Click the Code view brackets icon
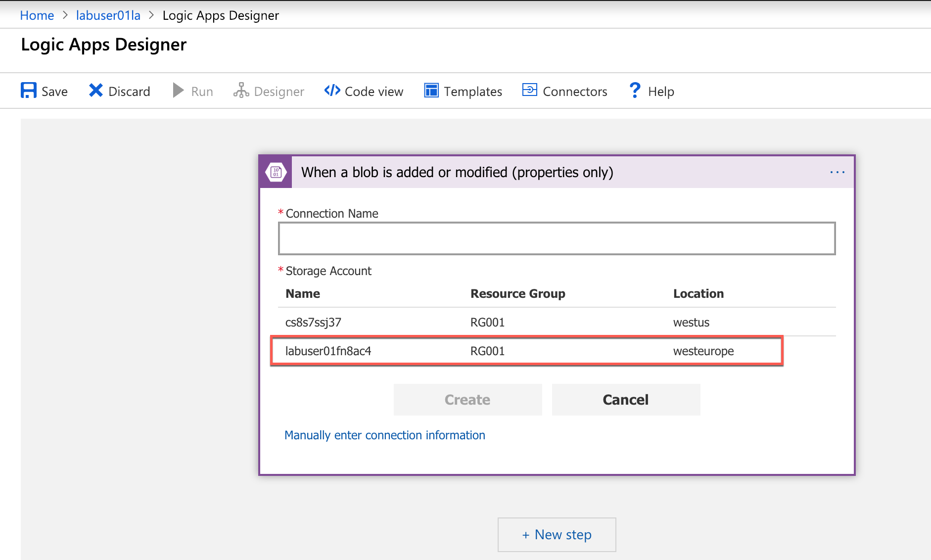 pyautogui.click(x=332, y=91)
